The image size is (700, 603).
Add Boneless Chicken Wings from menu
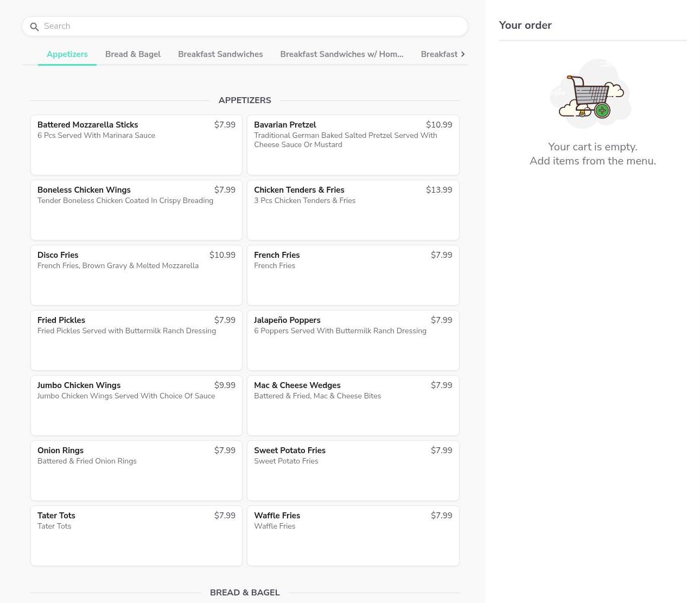click(x=136, y=210)
